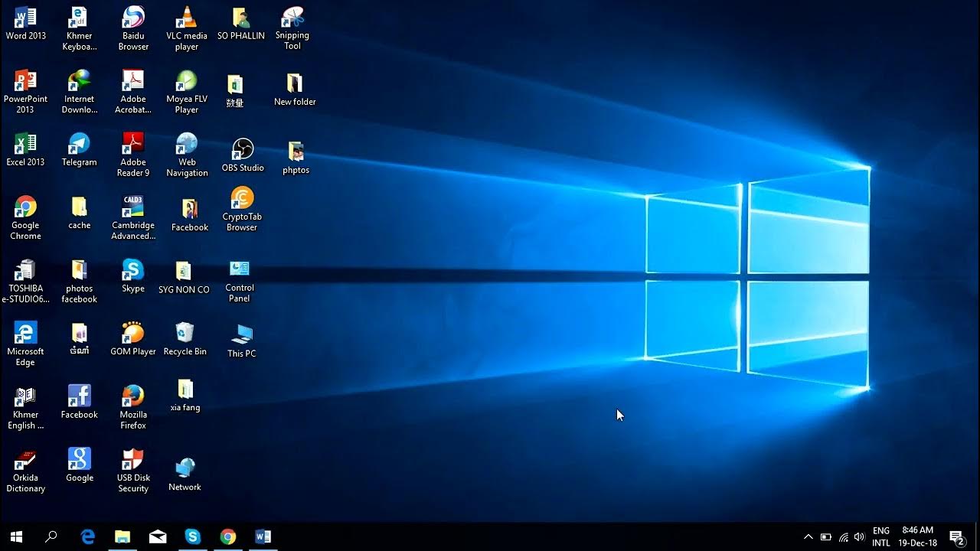Select the GOM Player icon
Screen dimensions: 980x551
[x=133, y=340]
